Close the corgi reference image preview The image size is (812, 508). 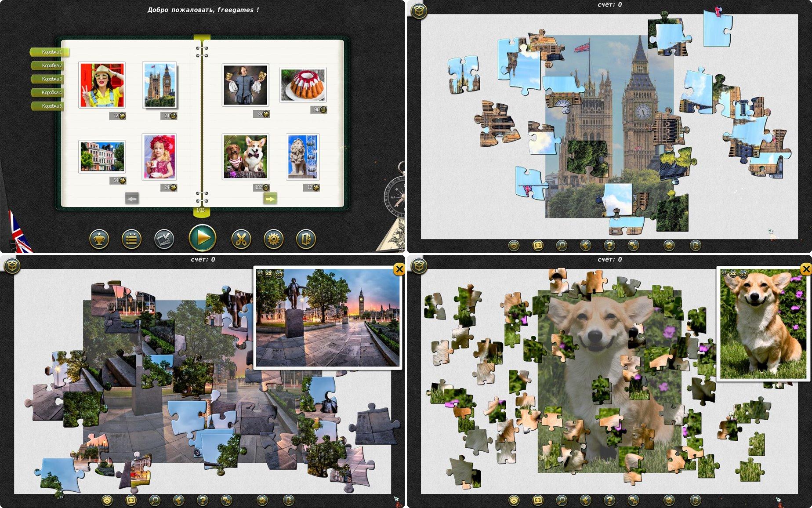point(806,269)
